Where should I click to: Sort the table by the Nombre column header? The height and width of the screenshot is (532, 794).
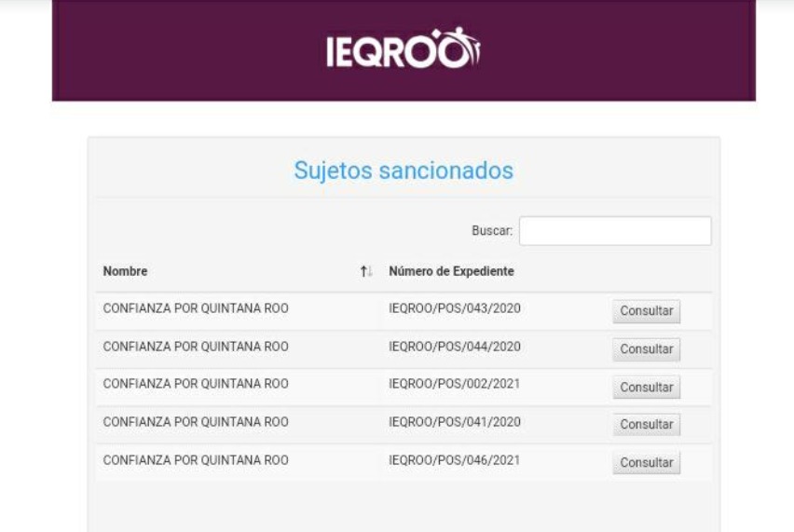(126, 272)
